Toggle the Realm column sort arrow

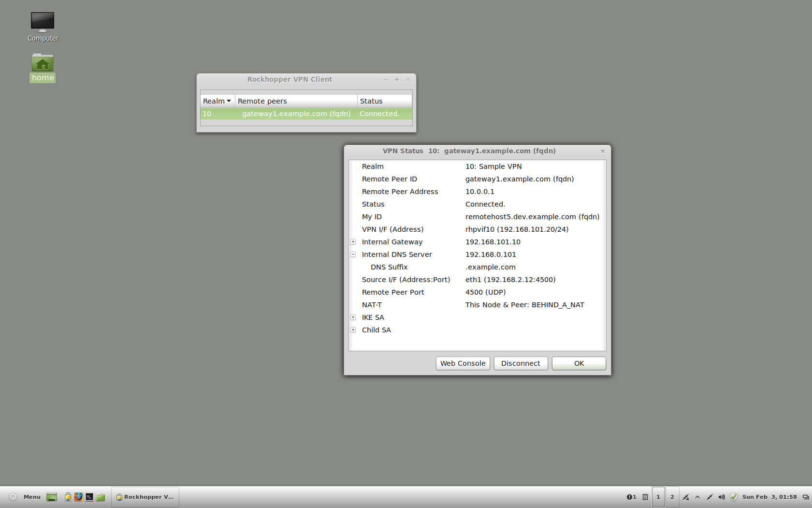[229, 101]
